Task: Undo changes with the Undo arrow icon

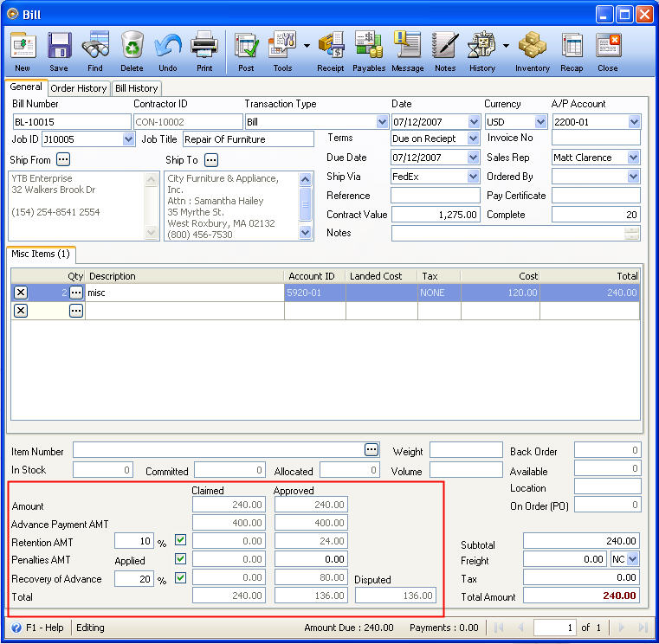Action: click(x=168, y=51)
